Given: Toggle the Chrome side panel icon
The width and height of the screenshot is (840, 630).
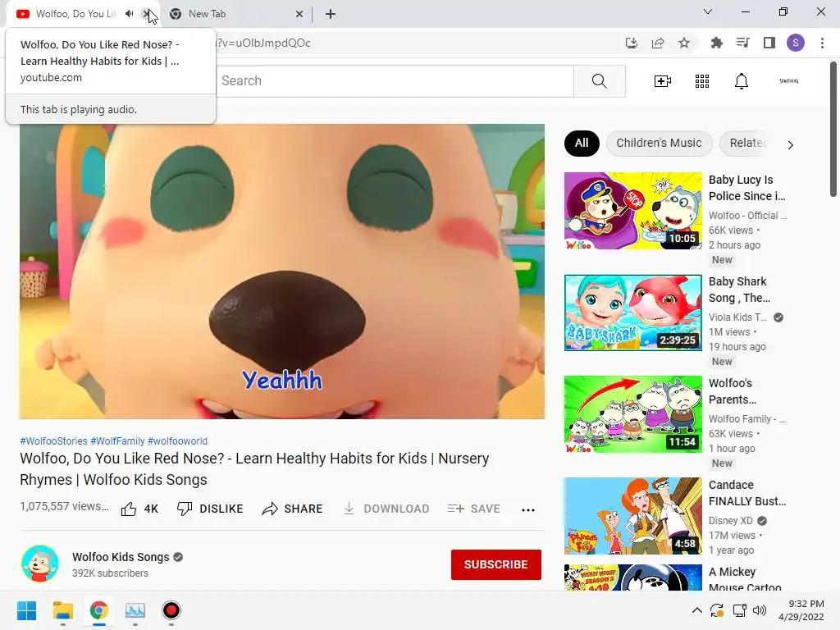Looking at the screenshot, I should (769, 43).
